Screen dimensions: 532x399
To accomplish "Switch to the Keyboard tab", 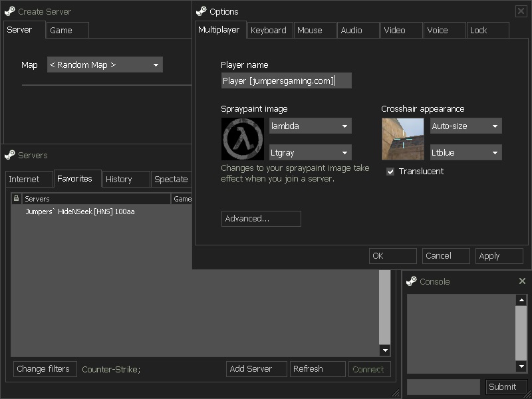I will 269,30.
